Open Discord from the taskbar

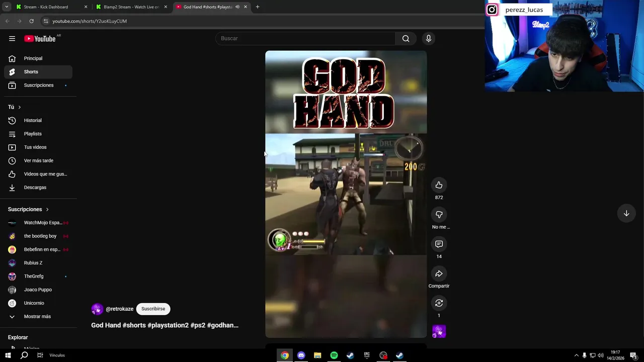coord(301,355)
